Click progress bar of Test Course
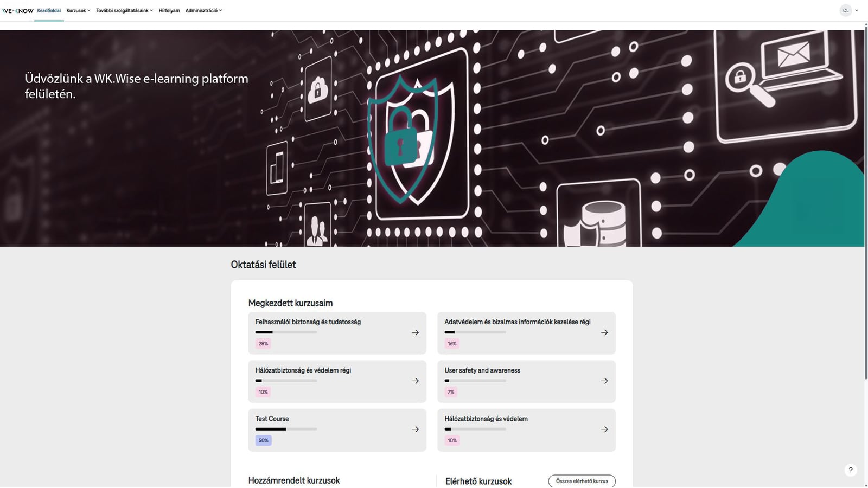This screenshot has width=868, height=488. coord(286,429)
